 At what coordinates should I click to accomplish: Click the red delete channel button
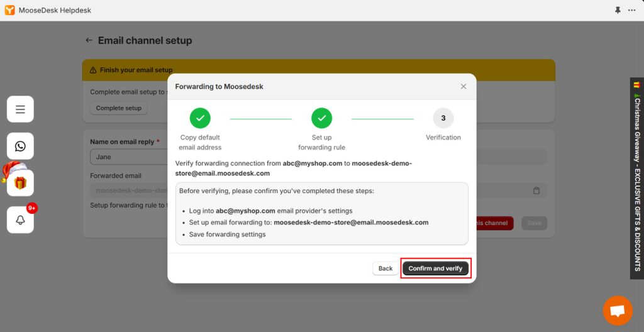pos(494,223)
